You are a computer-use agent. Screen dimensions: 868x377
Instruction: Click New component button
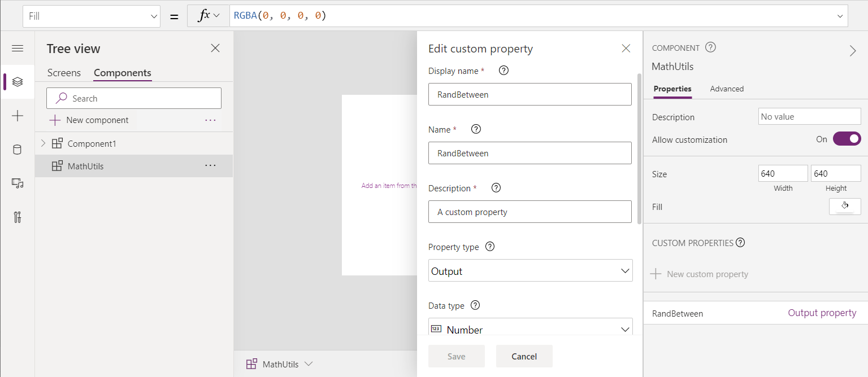coord(89,120)
